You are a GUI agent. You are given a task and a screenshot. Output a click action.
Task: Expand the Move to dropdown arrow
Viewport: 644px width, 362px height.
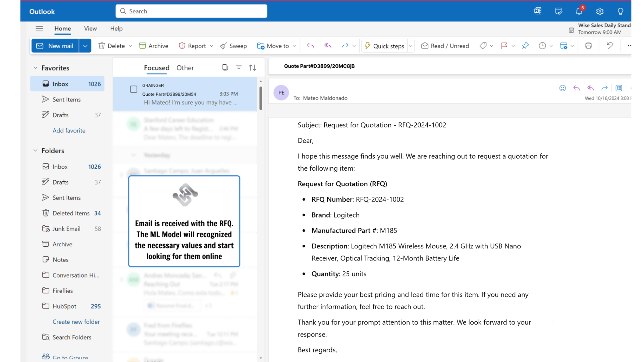(x=294, y=46)
